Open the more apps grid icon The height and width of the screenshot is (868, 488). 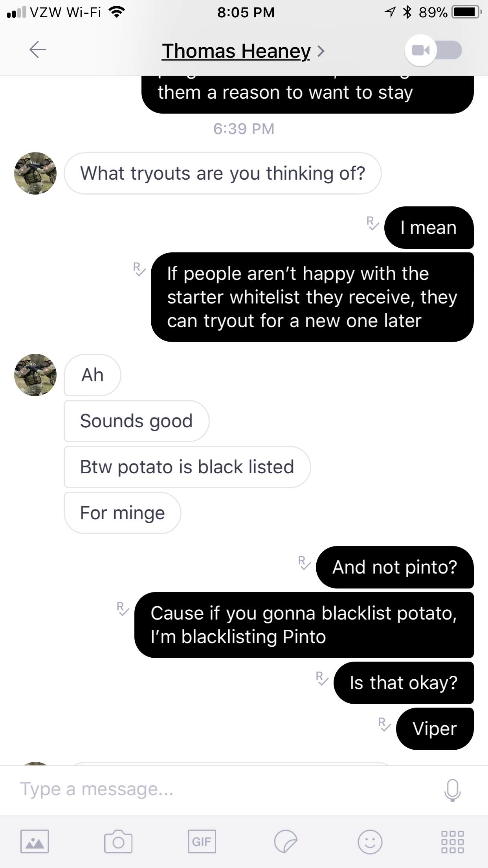tap(452, 842)
